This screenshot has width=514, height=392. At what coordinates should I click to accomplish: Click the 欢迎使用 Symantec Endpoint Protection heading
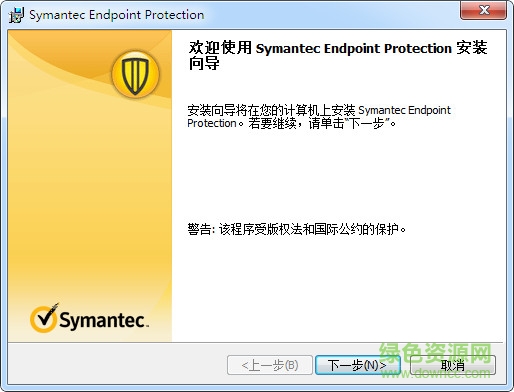[x=338, y=55]
